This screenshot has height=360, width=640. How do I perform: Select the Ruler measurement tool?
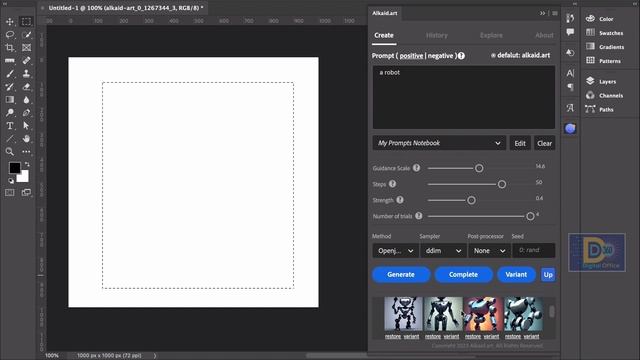pos(10,61)
